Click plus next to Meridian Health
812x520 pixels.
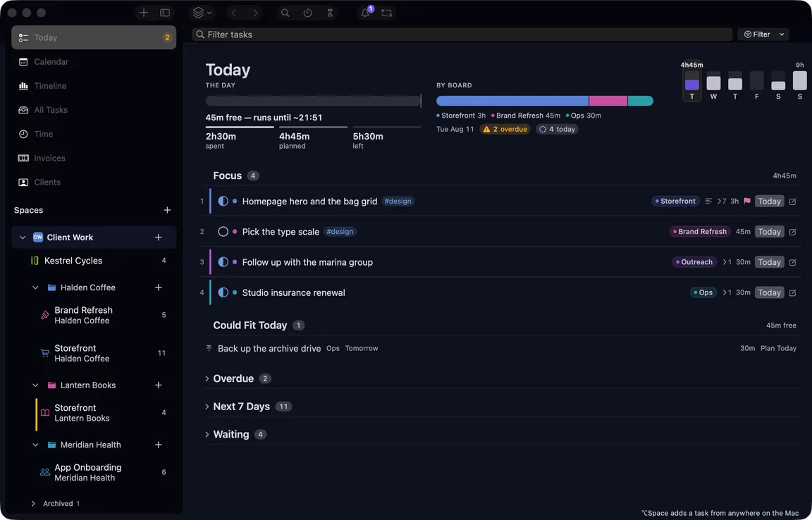159,445
